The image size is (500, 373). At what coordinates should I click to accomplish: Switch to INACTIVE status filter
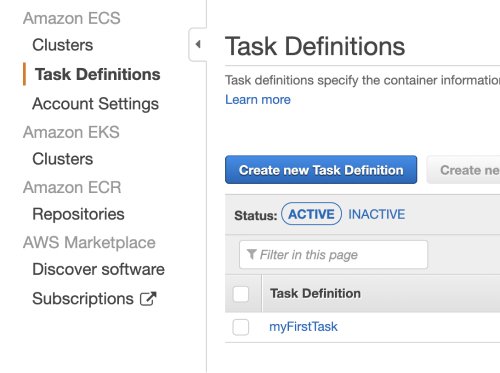click(x=377, y=214)
